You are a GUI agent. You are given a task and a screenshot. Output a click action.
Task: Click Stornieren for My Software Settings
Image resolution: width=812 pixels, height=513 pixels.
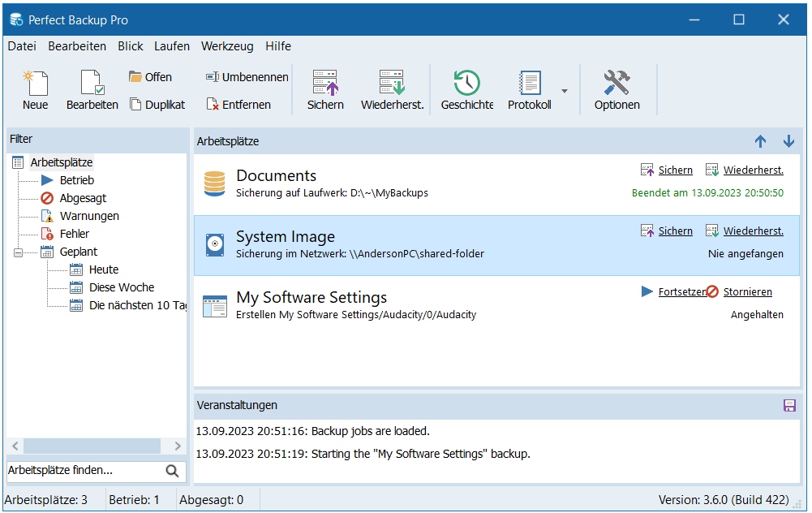click(x=747, y=291)
